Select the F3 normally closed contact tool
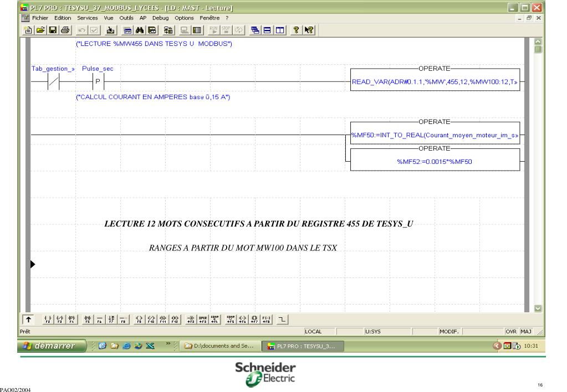Image resolution: width=567 pixels, height=392 pixels. [60, 319]
